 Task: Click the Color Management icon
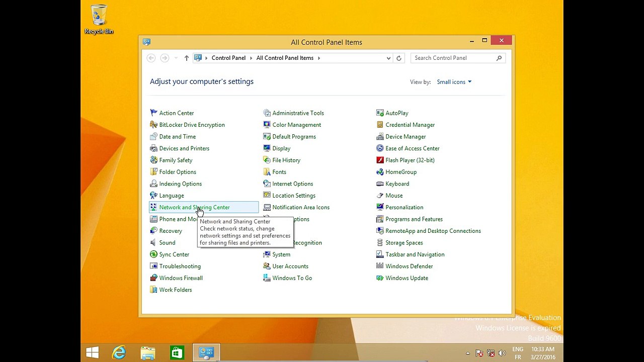click(x=267, y=125)
